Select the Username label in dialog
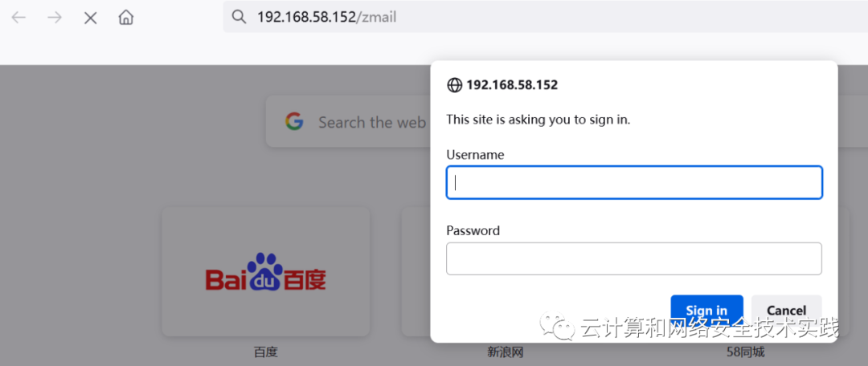 coord(475,155)
